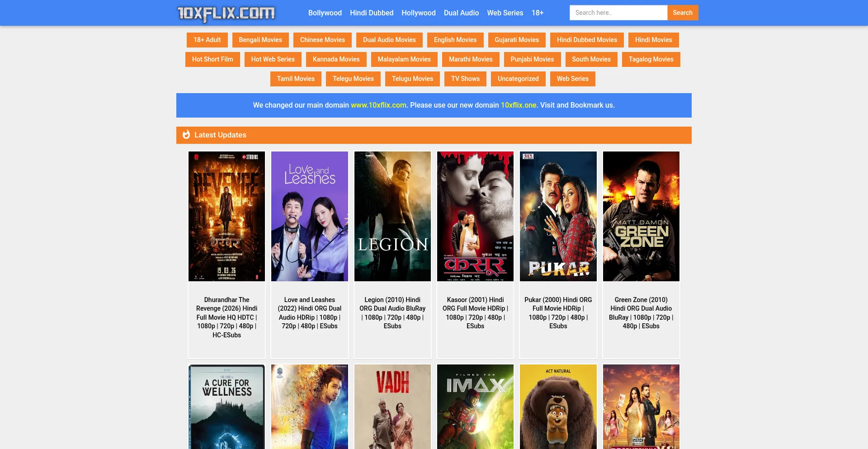Open the Telegu Movies category
868x449 pixels.
point(353,79)
